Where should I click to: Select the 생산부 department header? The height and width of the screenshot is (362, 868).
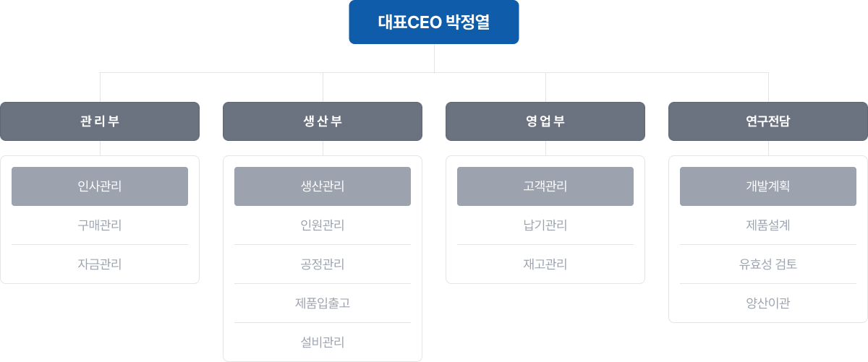pos(323,121)
